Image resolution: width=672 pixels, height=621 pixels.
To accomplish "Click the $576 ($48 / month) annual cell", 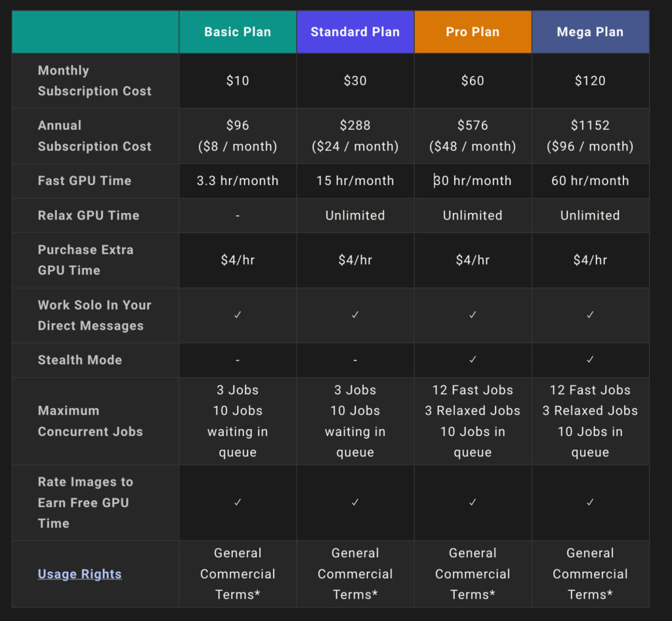I will [x=472, y=136].
